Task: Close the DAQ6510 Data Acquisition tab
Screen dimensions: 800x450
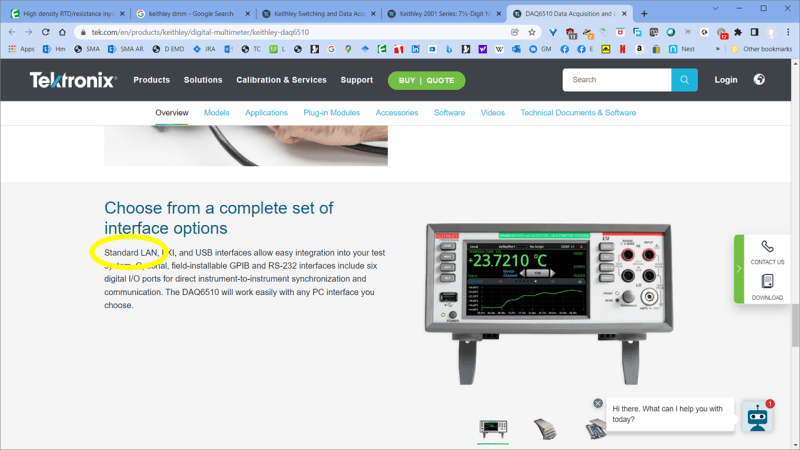Action: tap(624, 14)
